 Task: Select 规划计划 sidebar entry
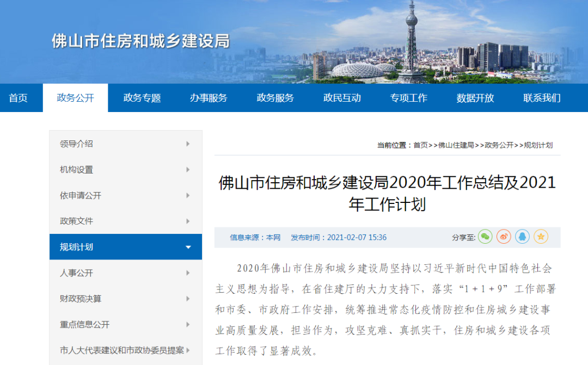(126, 247)
